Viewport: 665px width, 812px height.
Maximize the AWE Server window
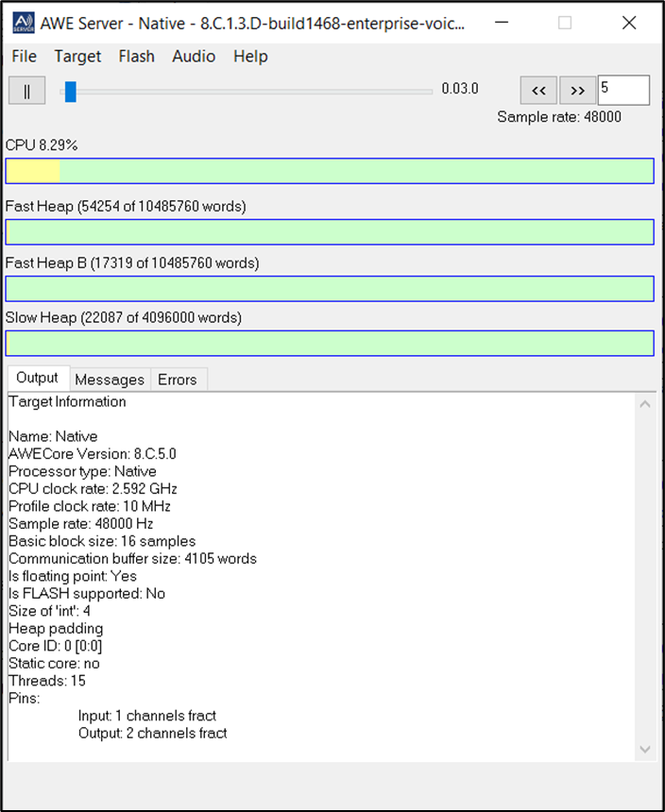[565, 23]
